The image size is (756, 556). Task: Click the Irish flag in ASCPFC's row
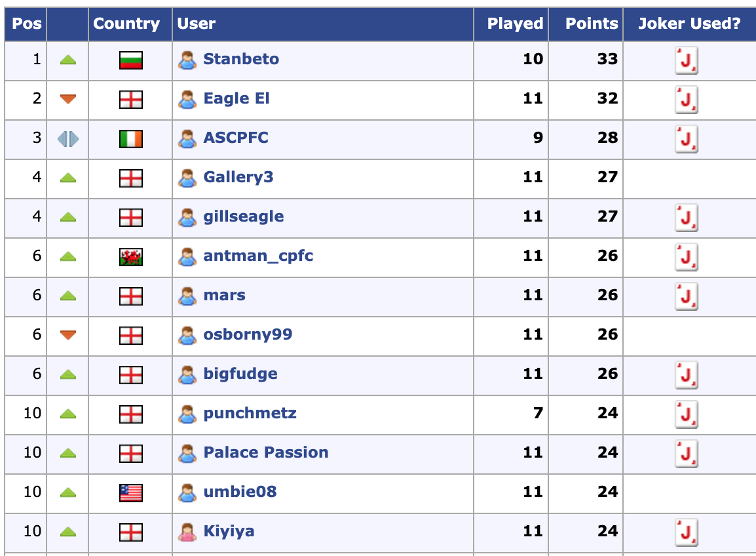click(131, 139)
